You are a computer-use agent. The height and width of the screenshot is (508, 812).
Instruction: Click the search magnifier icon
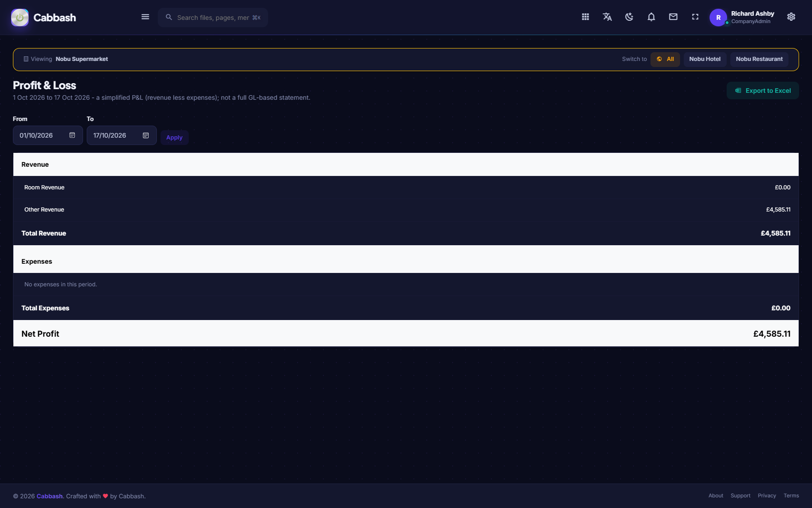pos(169,17)
